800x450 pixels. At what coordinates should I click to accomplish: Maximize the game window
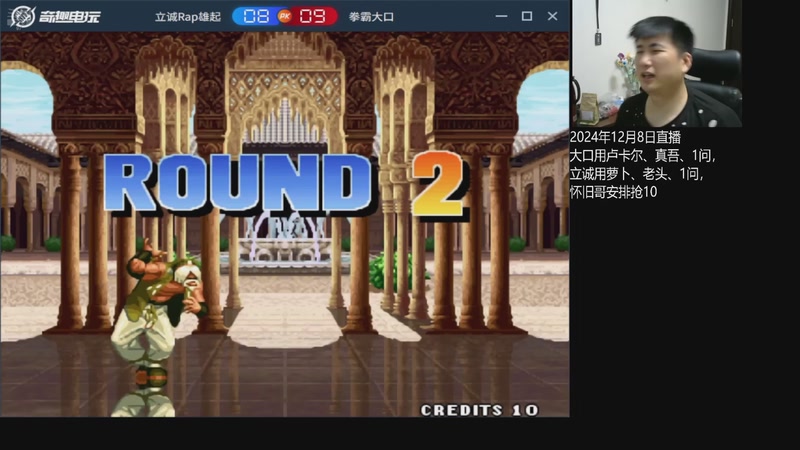click(527, 16)
